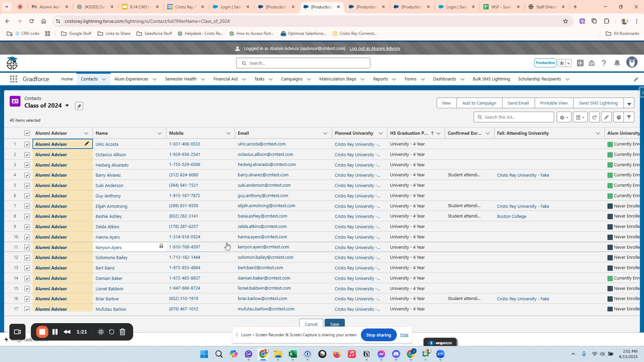This screenshot has height=362, width=644.
Task: Toggle the select-all rows checkbox
Action: point(27,133)
